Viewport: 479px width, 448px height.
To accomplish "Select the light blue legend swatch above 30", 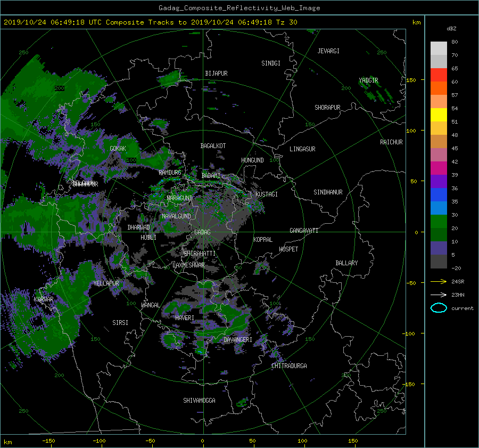I will pos(439,208).
